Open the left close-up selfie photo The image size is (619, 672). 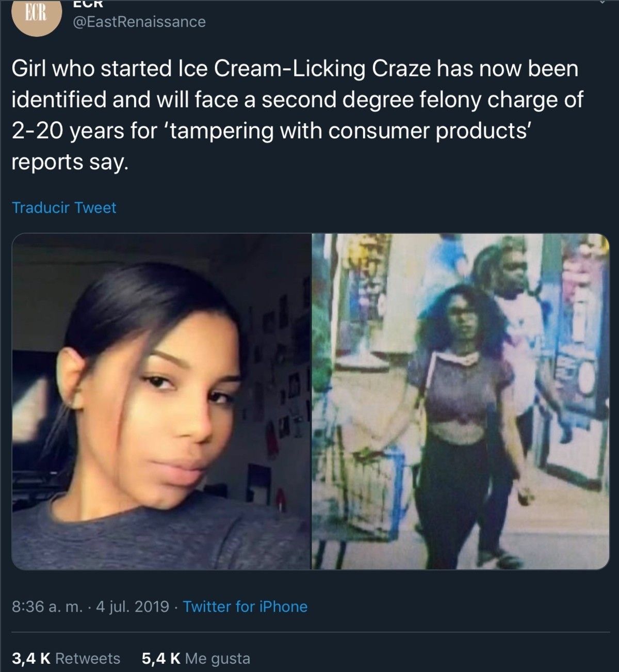[160, 402]
